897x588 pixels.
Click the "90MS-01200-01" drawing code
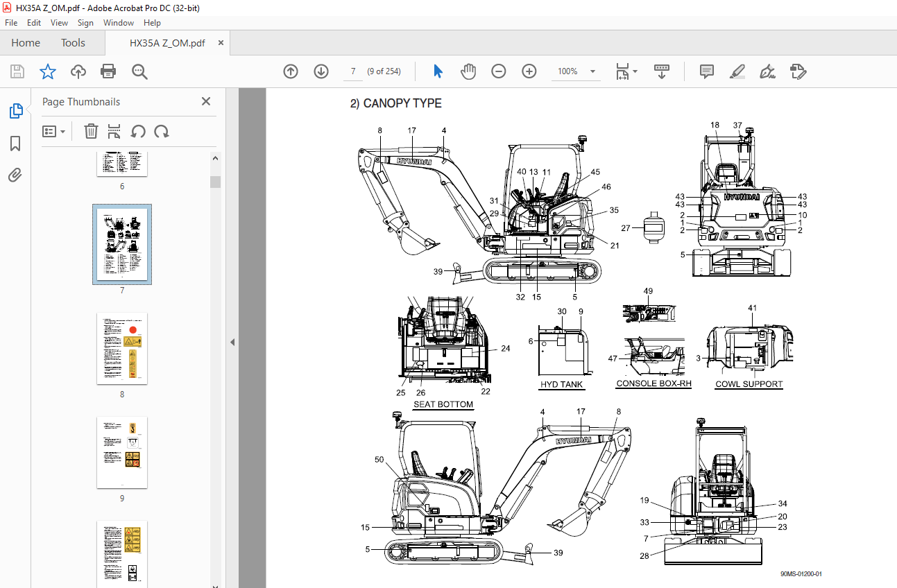coord(801,574)
